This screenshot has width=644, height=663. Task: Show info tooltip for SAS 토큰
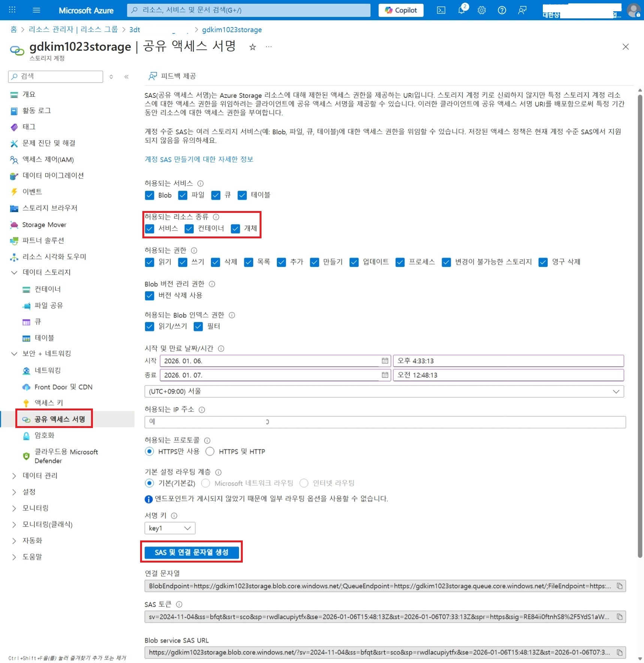pyautogui.click(x=179, y=604)
